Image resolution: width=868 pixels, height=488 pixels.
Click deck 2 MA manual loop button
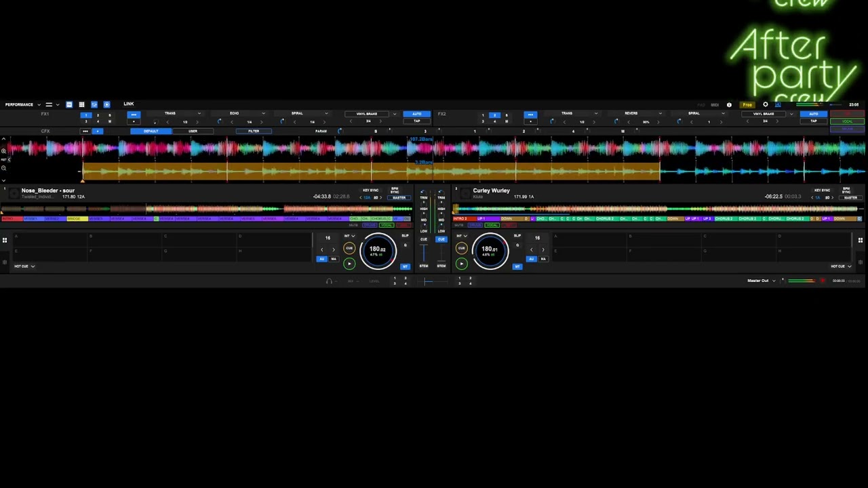543,259
